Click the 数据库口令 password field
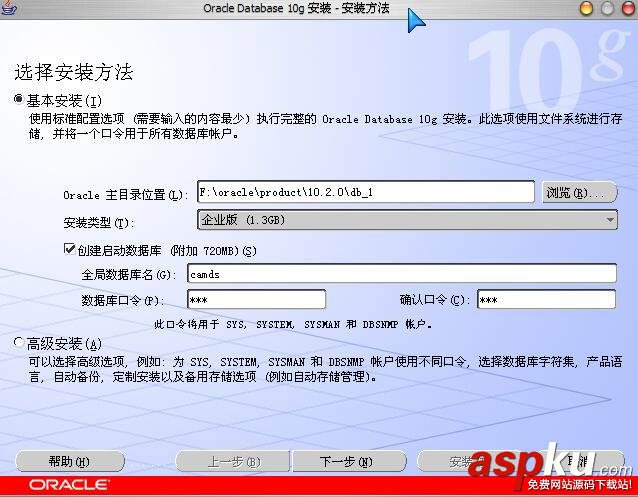Screen dimensions: 638x497 tap(256, 300)
